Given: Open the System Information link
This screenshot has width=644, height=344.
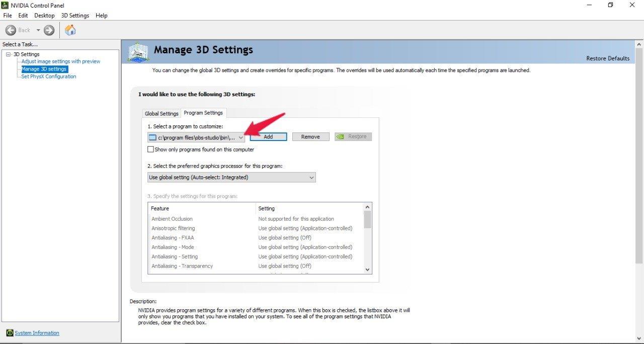Looking at the screenshot, I should point(37,333).
